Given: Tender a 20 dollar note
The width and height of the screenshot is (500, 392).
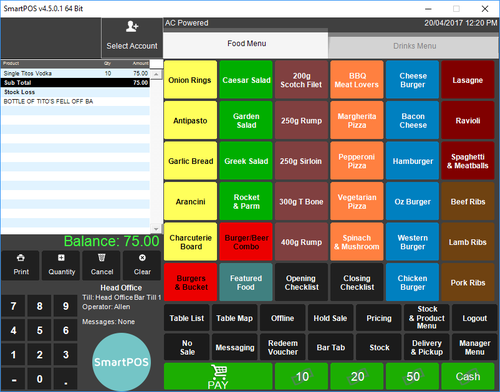Looking at the screenshot, I should 357,377.
